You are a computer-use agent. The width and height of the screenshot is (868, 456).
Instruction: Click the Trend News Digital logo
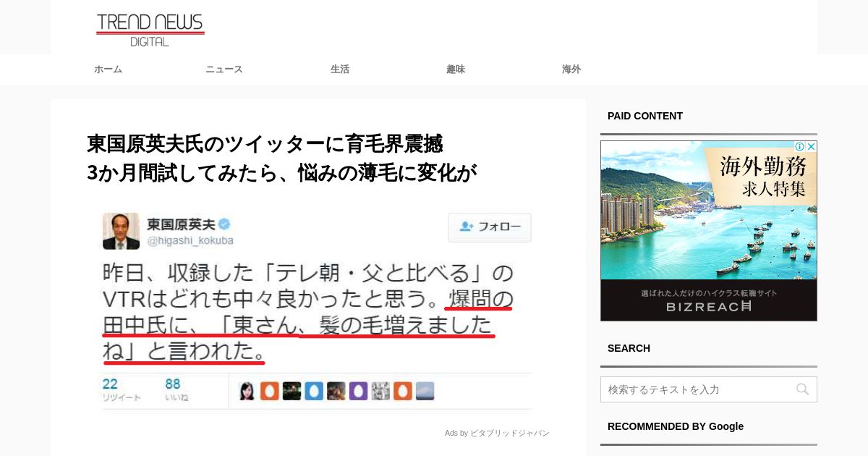(150, 30)
